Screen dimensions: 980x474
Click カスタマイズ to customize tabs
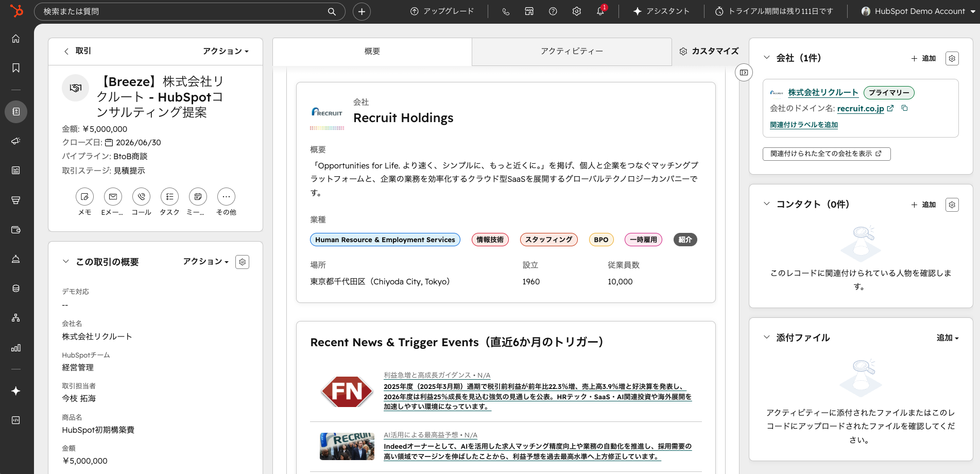click(709, 51)
